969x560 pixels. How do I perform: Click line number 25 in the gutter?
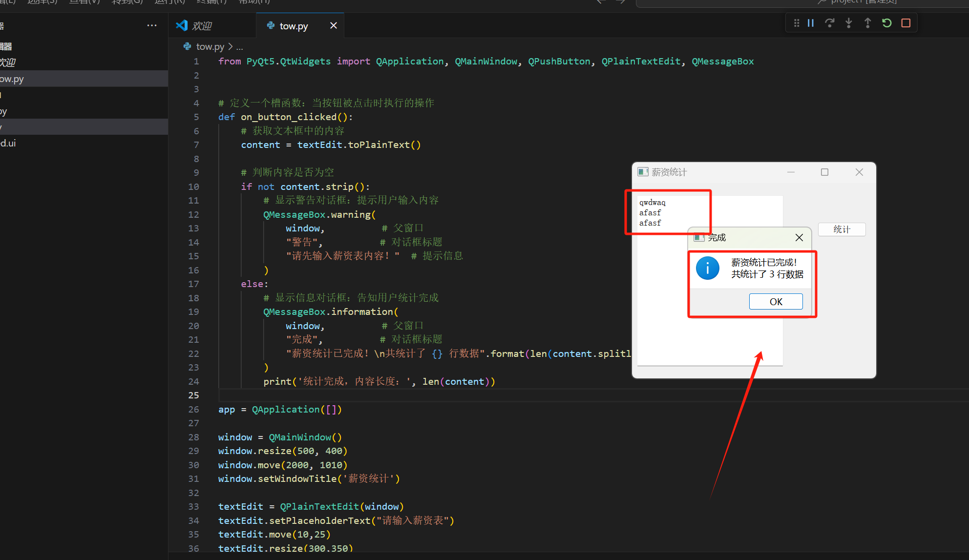[x=194, y=395]
